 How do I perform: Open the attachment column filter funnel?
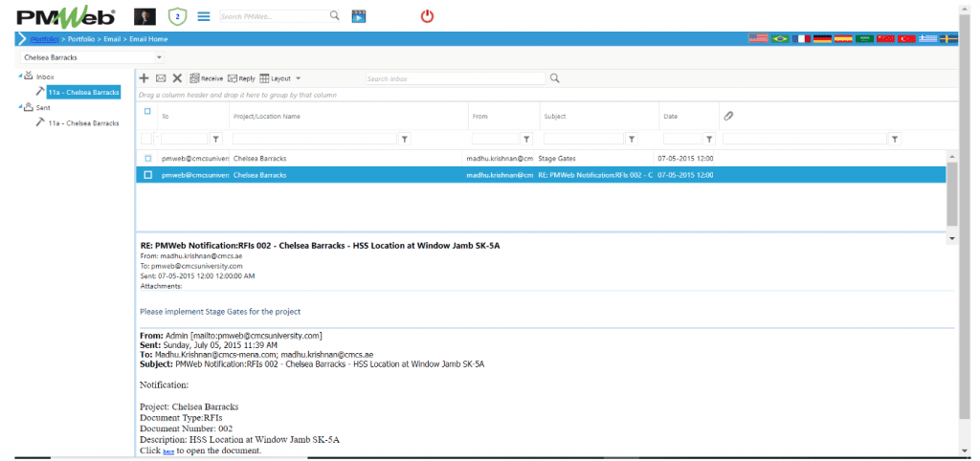(x=895, y=139)
